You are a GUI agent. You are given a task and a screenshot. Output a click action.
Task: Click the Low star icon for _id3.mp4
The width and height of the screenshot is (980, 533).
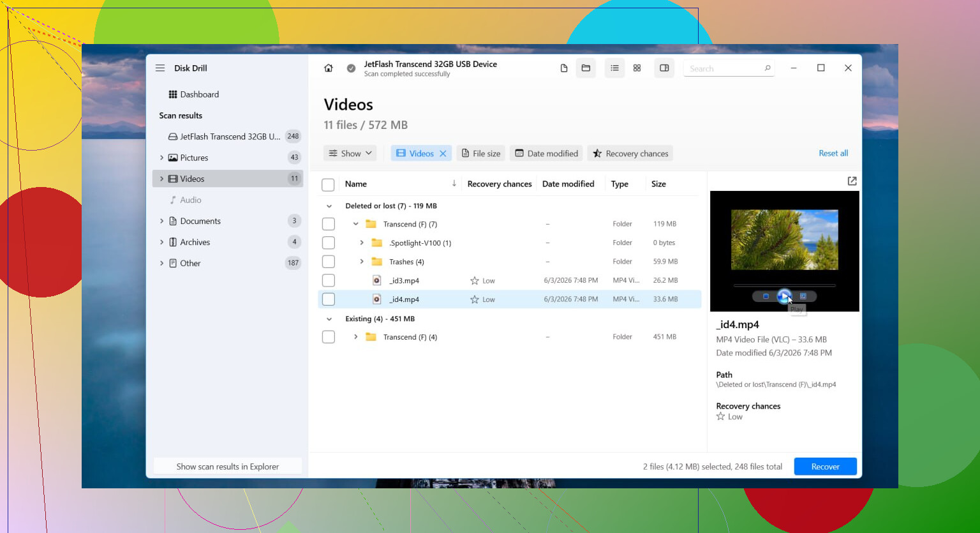475,281
